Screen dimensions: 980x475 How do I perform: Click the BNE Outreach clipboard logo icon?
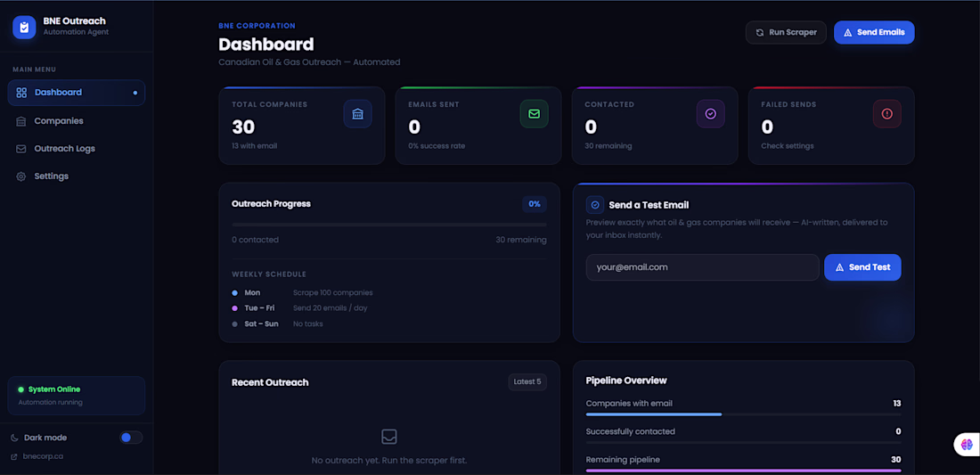coord(24,27)
